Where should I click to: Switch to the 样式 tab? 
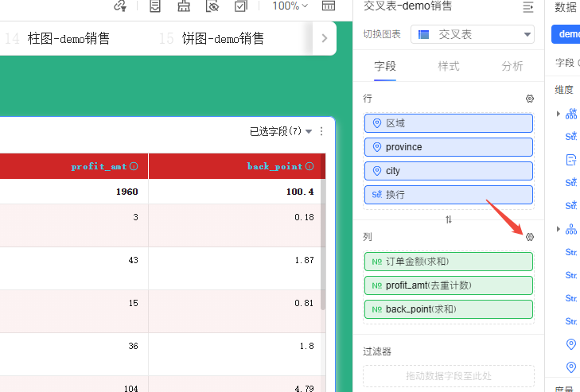(x=449, y=66)
